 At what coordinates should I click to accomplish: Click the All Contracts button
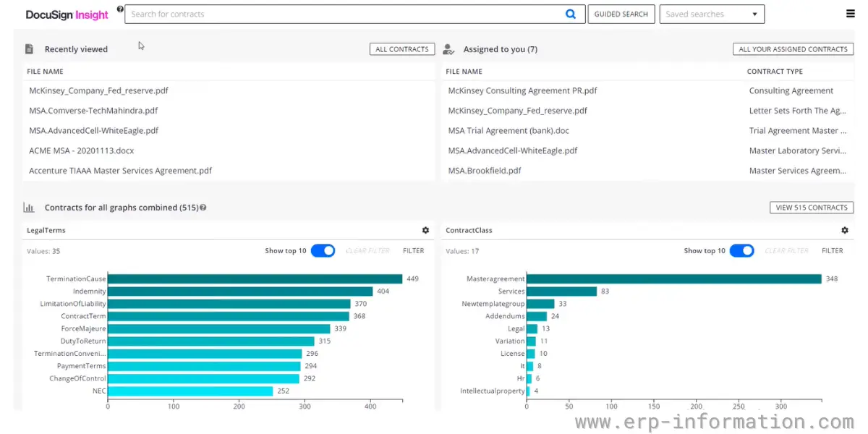click(402, 49)
